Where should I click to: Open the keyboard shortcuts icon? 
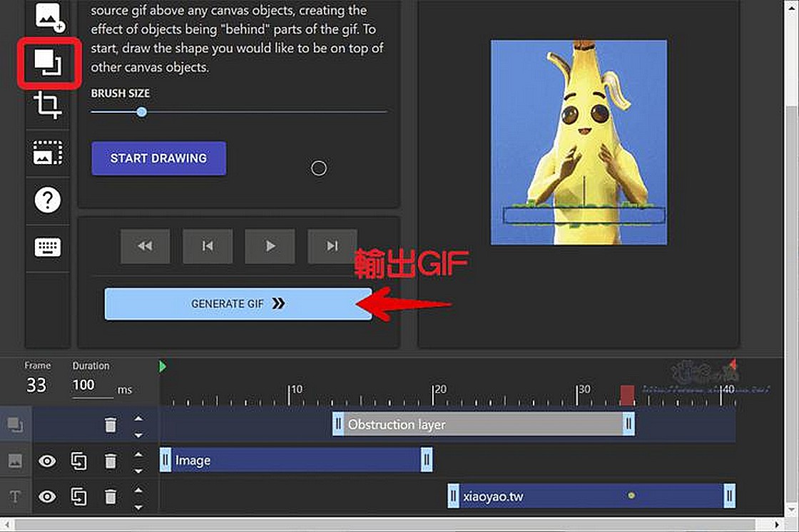pos(48,247)
